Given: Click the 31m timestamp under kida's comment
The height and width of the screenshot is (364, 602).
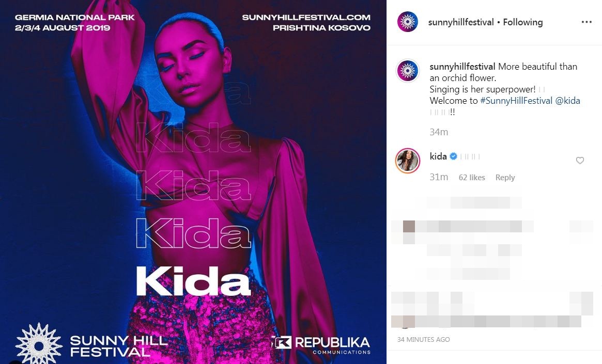Looking at the screenshot, I should pos(439,177).
